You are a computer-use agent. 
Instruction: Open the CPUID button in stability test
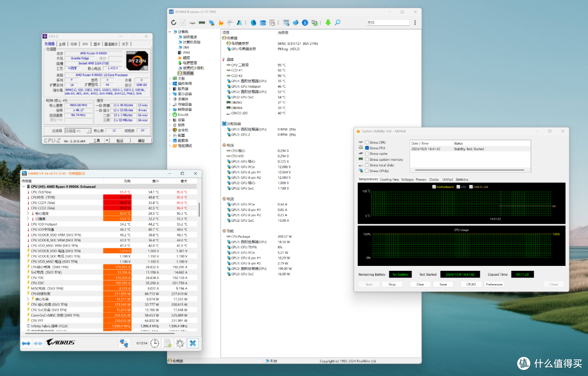point(471,284)
